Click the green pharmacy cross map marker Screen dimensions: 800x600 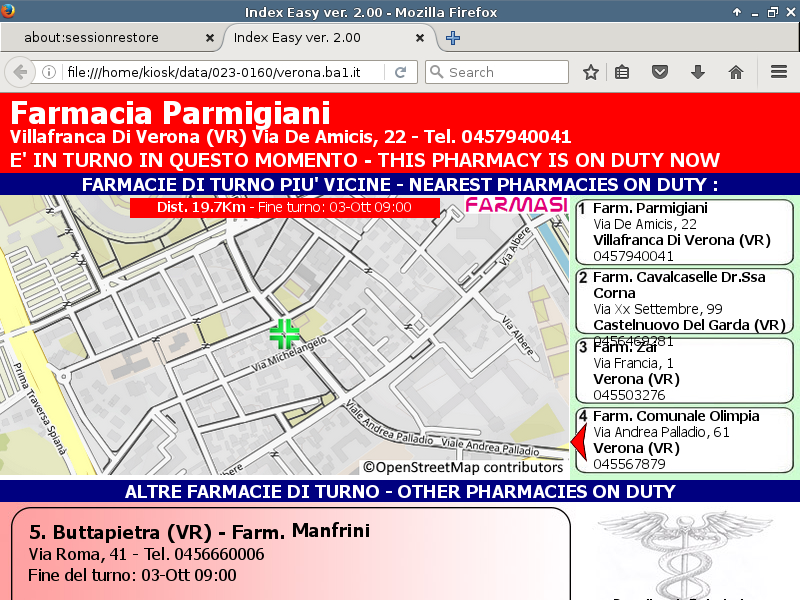284,333
